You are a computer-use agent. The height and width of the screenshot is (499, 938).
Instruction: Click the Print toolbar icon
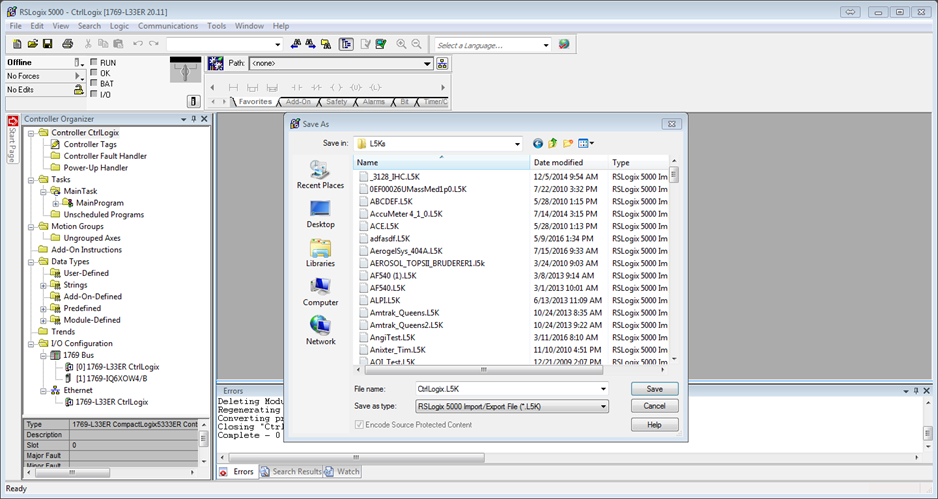click(x=68, y=44)
